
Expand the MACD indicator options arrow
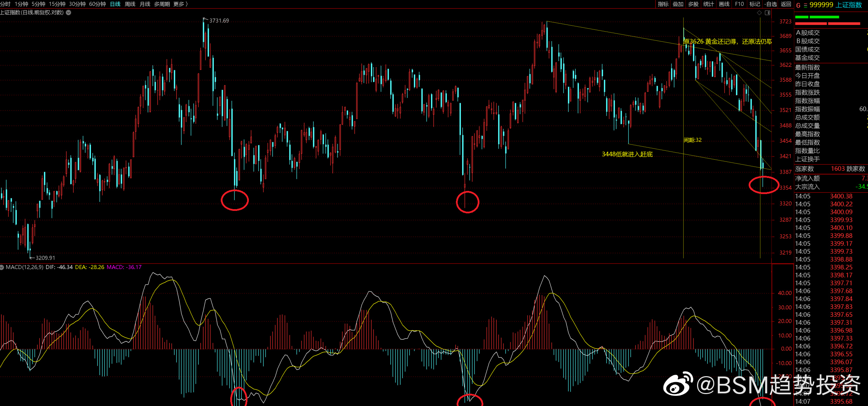click(2, 267)
